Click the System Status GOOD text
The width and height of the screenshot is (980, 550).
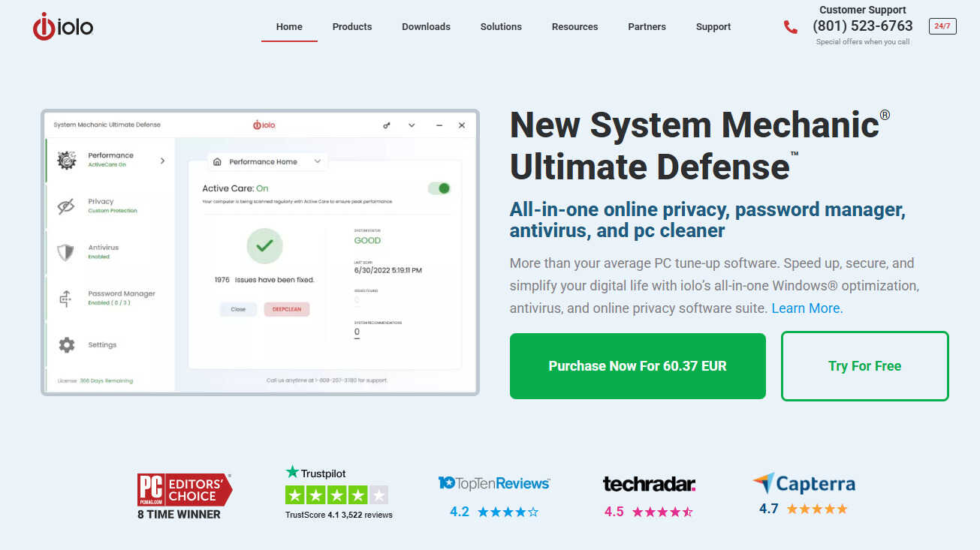(367, 241)
